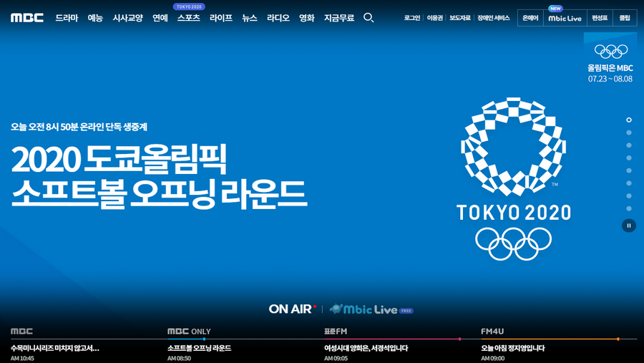Click the 온에어 button
Viewport: 644px width, 363px height.
click(x=530, y=18)
